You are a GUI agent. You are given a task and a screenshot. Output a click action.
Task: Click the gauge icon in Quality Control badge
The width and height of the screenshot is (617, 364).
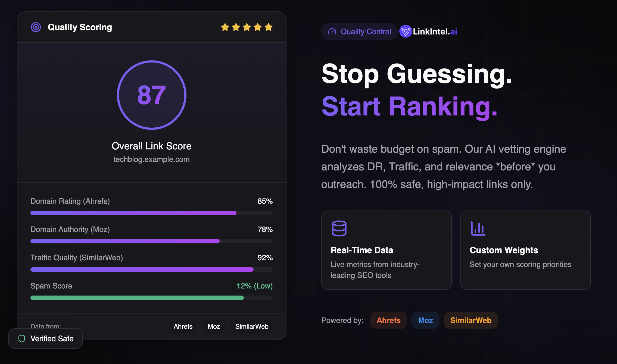pos(332,32)
